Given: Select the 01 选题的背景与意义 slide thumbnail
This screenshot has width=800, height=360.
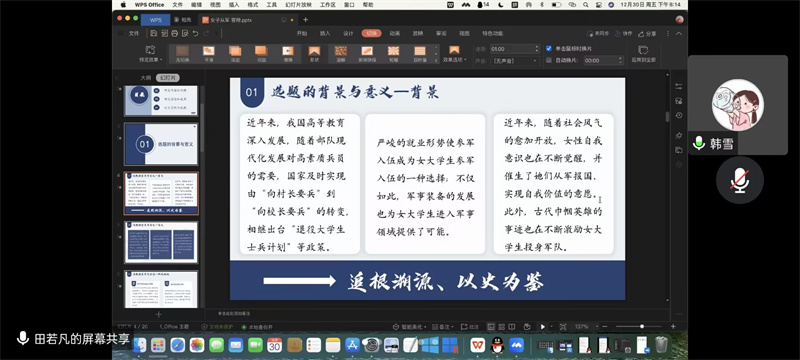Looking at the screenshot, I should point(161,144).
